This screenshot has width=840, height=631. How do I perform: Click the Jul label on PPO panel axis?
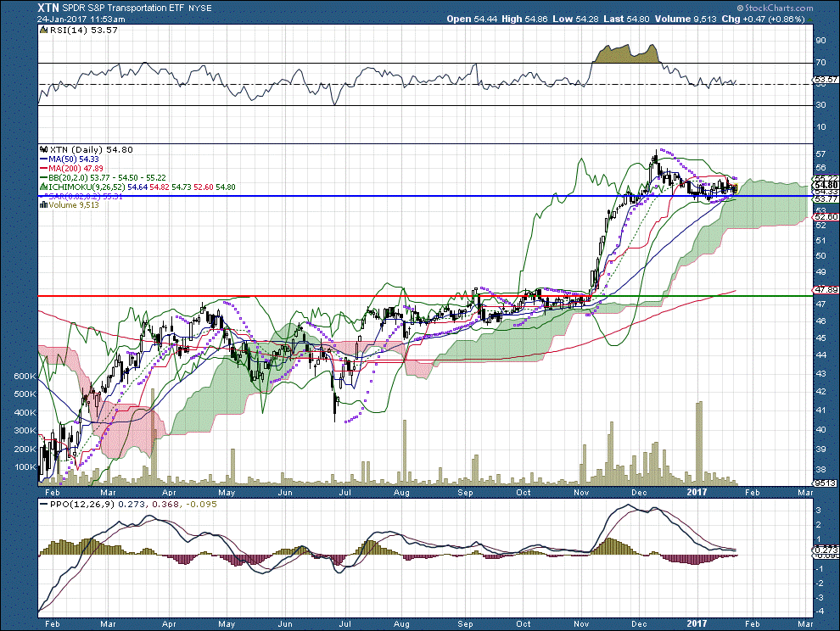(345, 623)
